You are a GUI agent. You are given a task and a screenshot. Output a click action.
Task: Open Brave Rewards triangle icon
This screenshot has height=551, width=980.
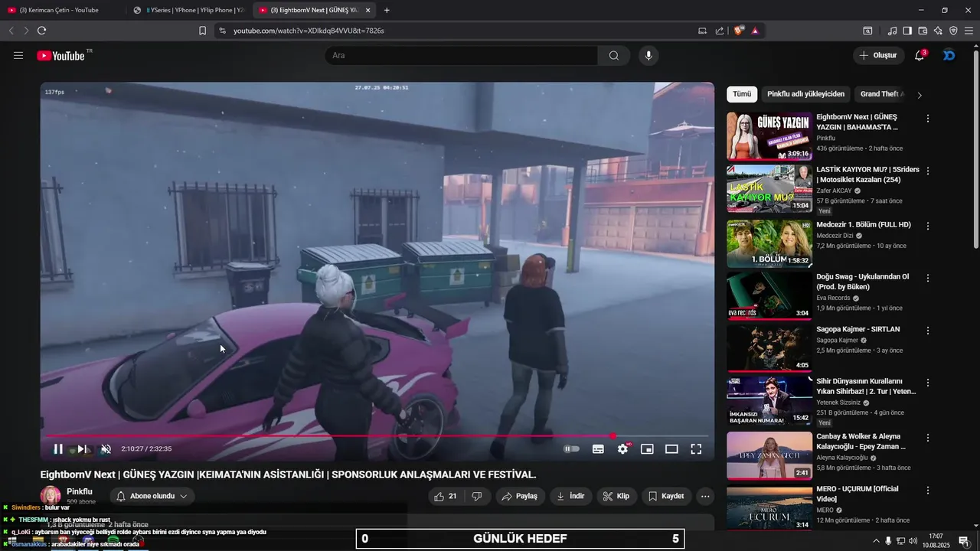point(755,31)
